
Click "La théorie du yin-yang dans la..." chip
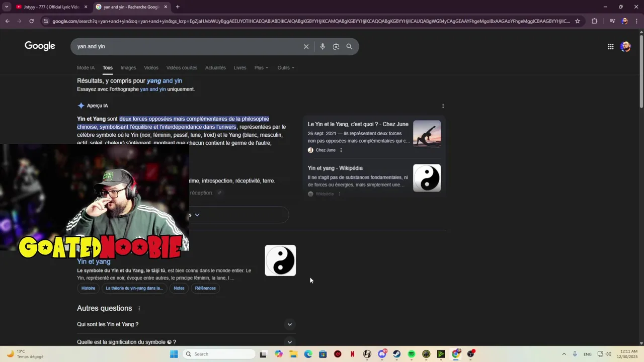pos(134,288)
